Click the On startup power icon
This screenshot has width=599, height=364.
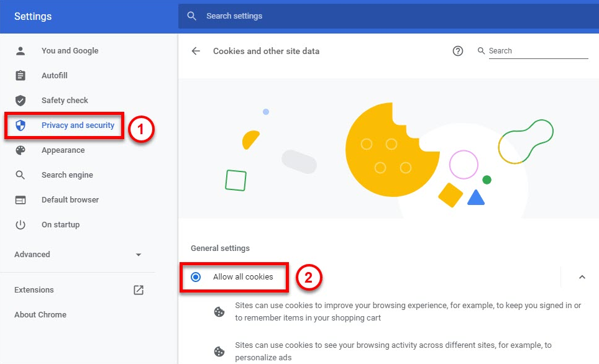[x=21, y=225]
